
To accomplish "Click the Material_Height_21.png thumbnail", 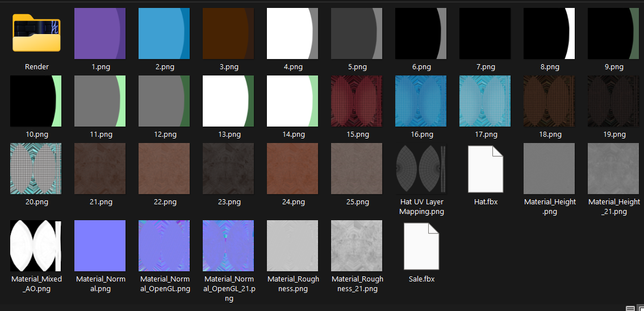I will (x=613, y=169).
